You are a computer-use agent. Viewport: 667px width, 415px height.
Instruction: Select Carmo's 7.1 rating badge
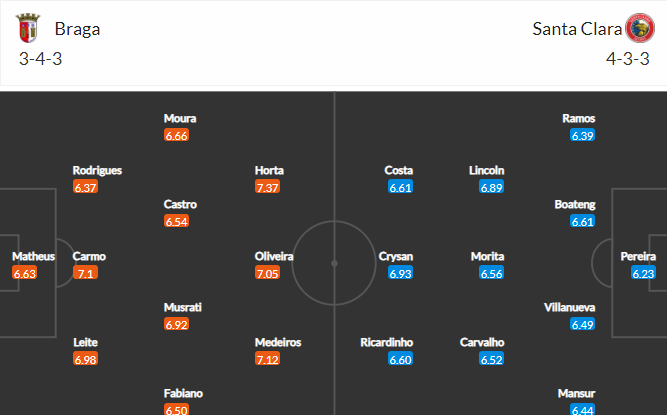(85, 273)
